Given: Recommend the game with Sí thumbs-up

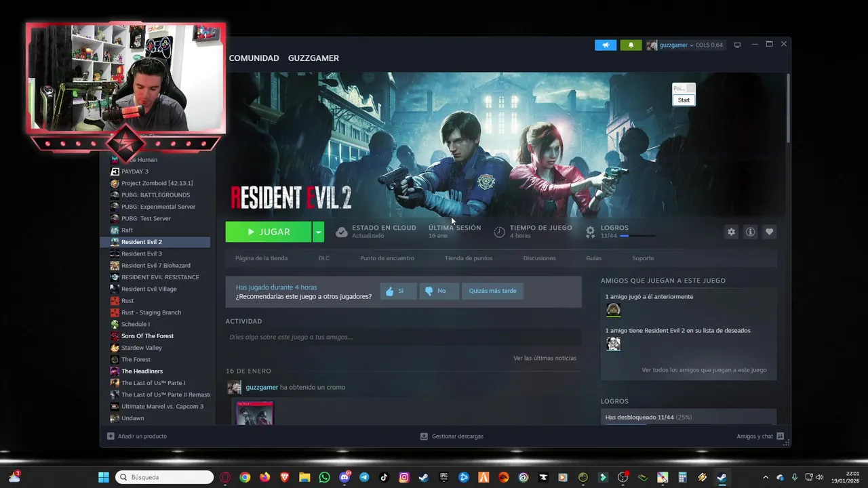Looking at the screenshot, I should coord(398,291).
